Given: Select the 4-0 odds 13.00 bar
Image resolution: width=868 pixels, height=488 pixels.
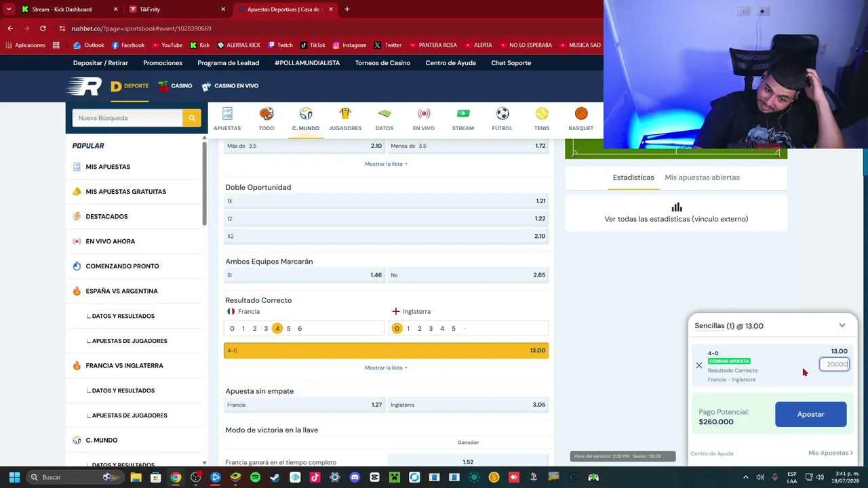Looking at the screenshot, I should 386,350.
